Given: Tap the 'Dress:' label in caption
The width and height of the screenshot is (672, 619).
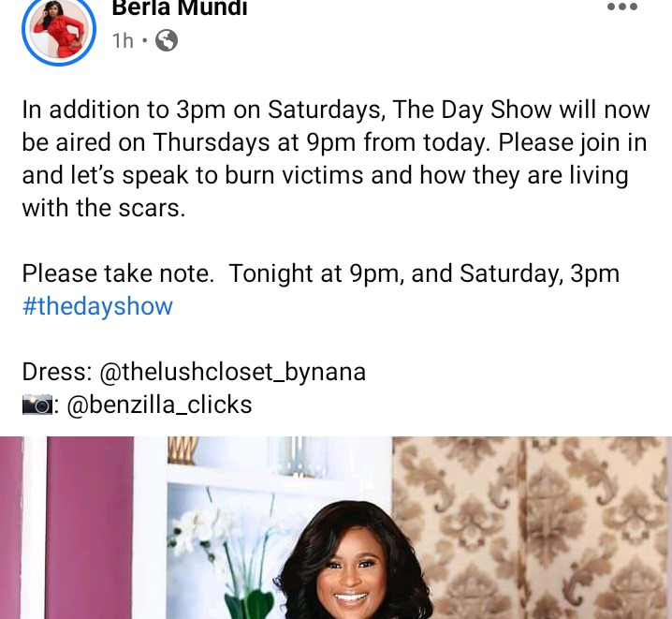Looking at the screenshot, I should [57, 372].
